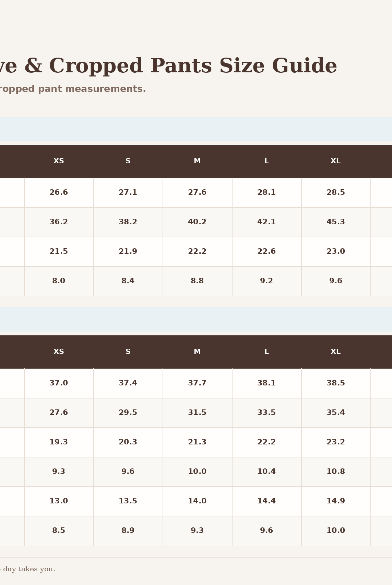The width and height of the screenshot is (392, 585).
Task: Click the cell showing 20.3
Action: coord(128,442)
